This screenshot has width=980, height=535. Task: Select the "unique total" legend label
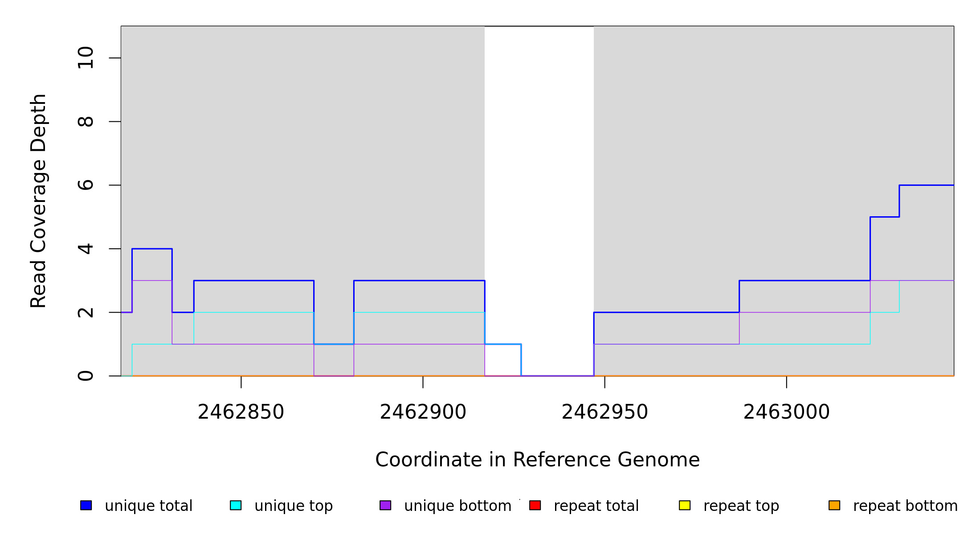(148, 506)
